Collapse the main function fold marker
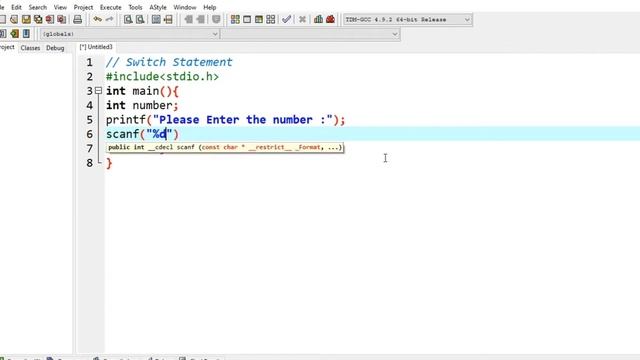The image size is (640, 360). [x=98, y=91]
